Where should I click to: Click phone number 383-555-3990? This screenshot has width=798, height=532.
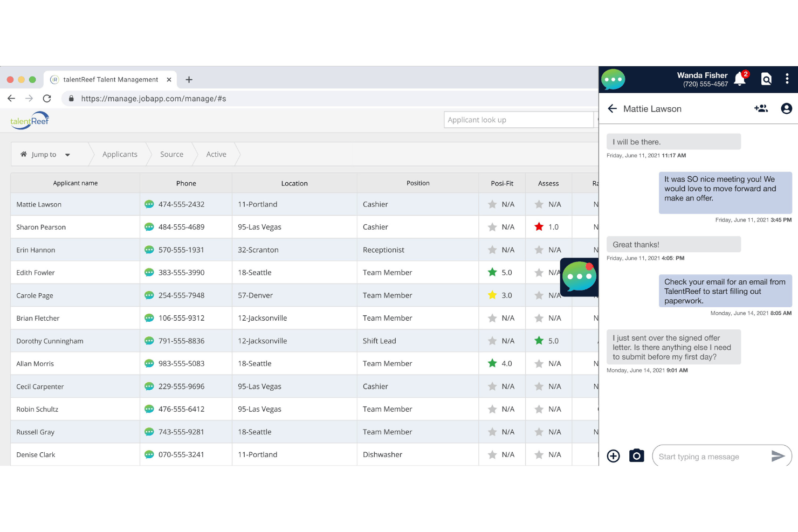pos(182,273)
